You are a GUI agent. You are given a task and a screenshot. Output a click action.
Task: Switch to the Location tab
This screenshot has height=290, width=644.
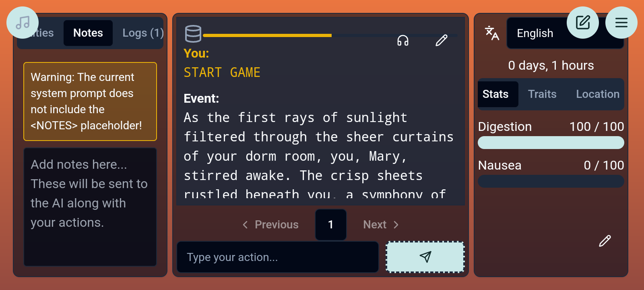point(597,94)
